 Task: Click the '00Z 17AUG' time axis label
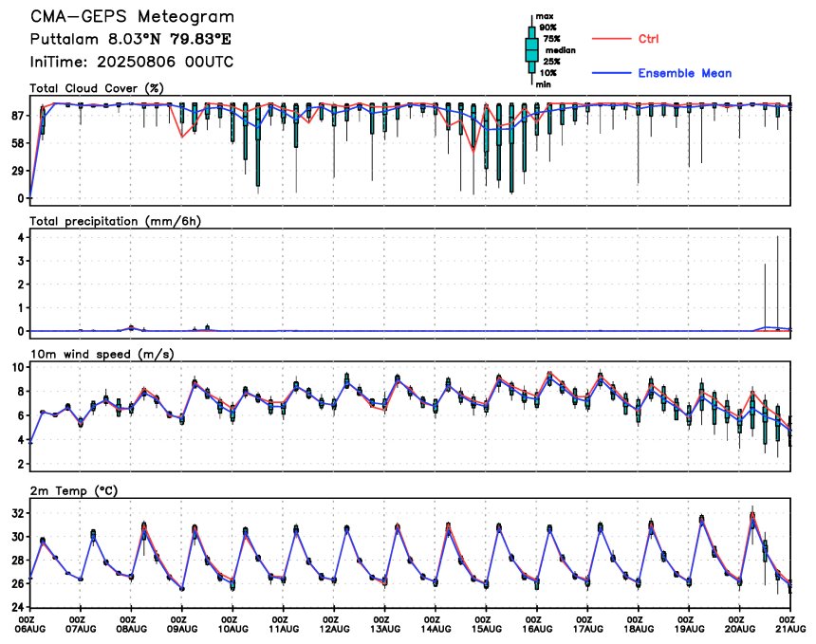588,624
